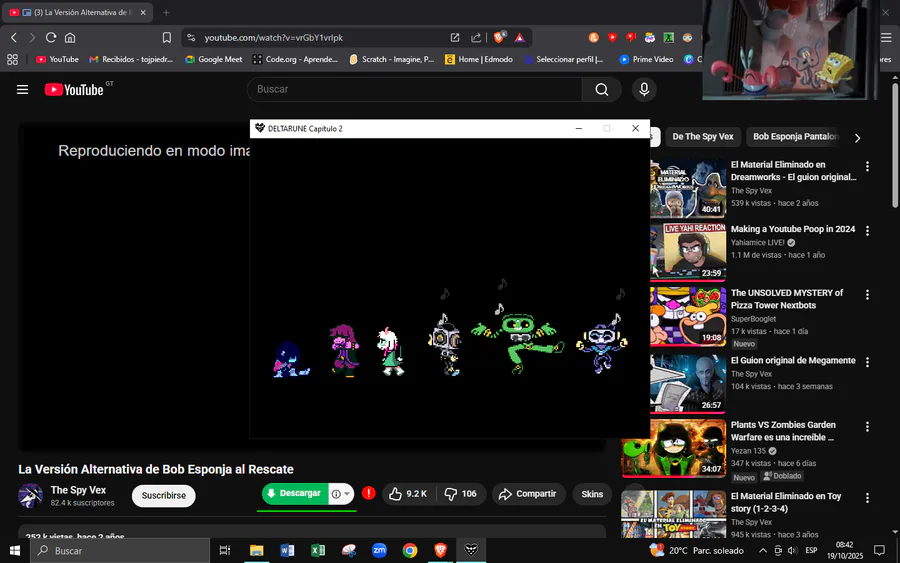
Task: Open the YouTube bookmark
Action: (57, 59)
